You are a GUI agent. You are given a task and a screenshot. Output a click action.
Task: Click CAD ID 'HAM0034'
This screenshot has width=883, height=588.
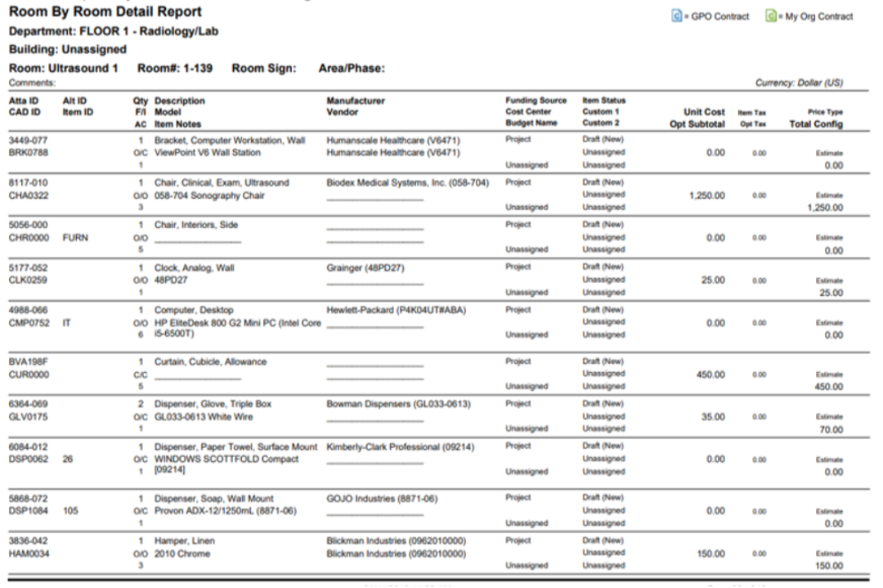[x=29, y=554]
